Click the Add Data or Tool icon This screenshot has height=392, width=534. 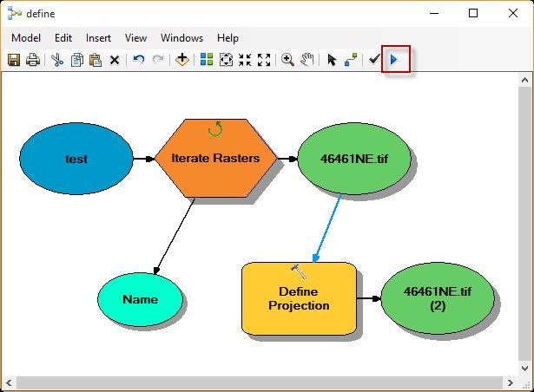pos(182,60)
